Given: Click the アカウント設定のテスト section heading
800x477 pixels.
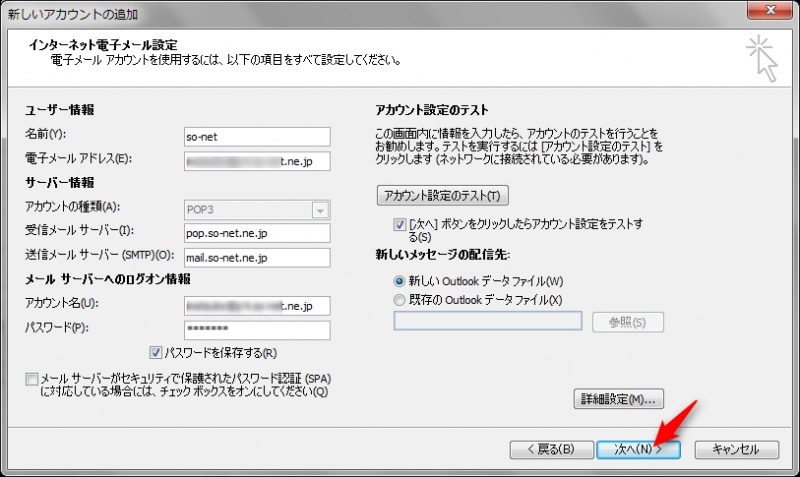Looking at the screenshot, I should pyautogui.click(x=432, y=110).
